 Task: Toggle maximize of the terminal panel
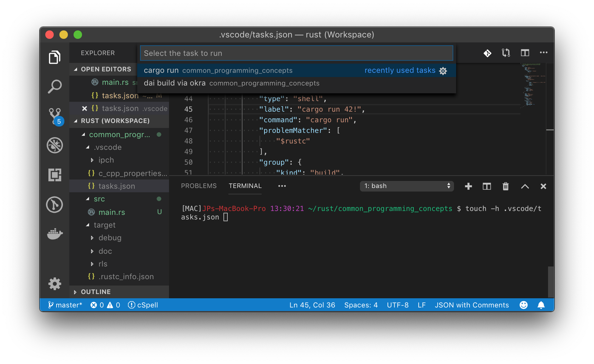coord(525,186)
